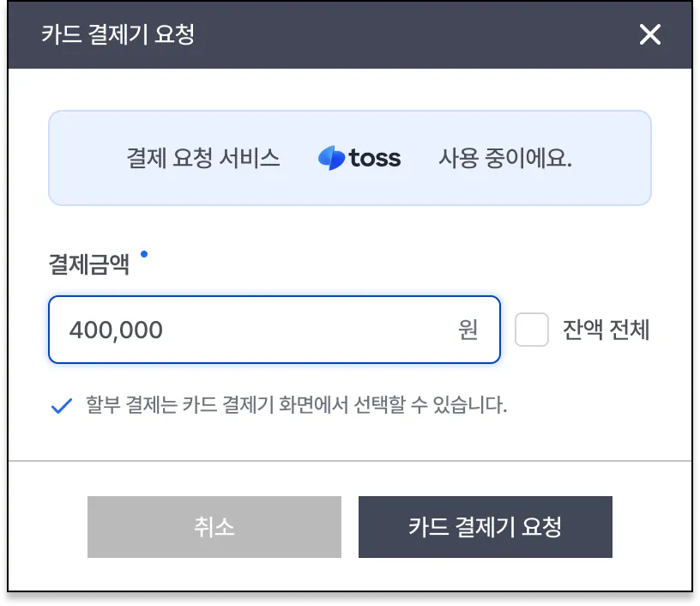This screenshot has width=700, height=606.
Task: Click the 결제 요청 서비스 banner text
Action: click(x=203, y=158)
